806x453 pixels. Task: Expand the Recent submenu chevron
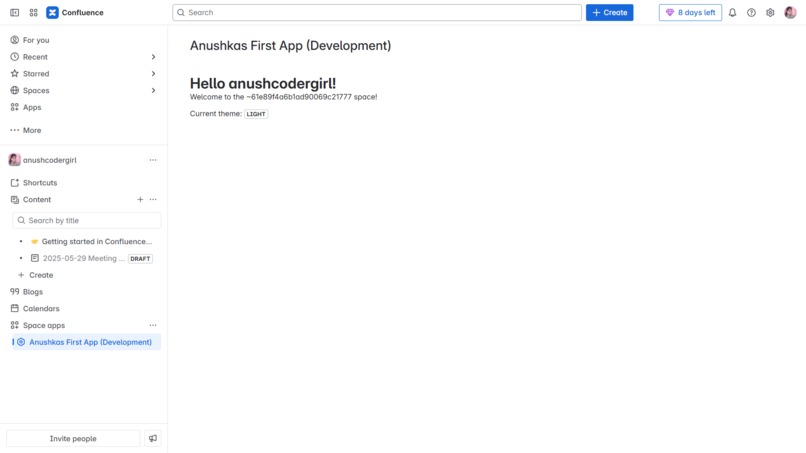coord(153,57)
